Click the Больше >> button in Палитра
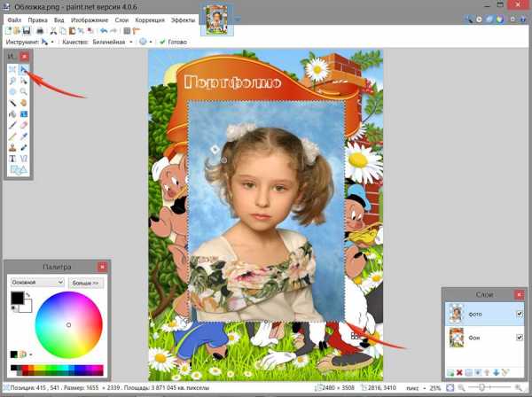Image resolution: width=532 pixels, height=397 pixels. 86,283
